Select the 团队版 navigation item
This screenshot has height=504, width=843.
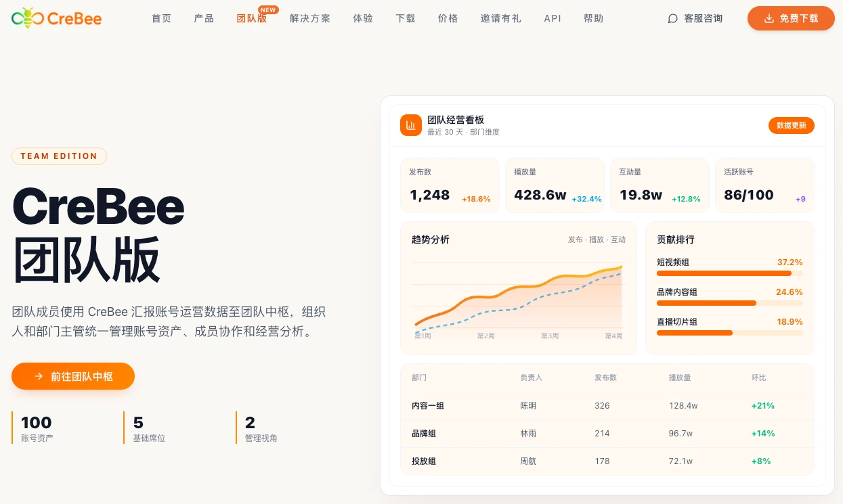(252, 19)
